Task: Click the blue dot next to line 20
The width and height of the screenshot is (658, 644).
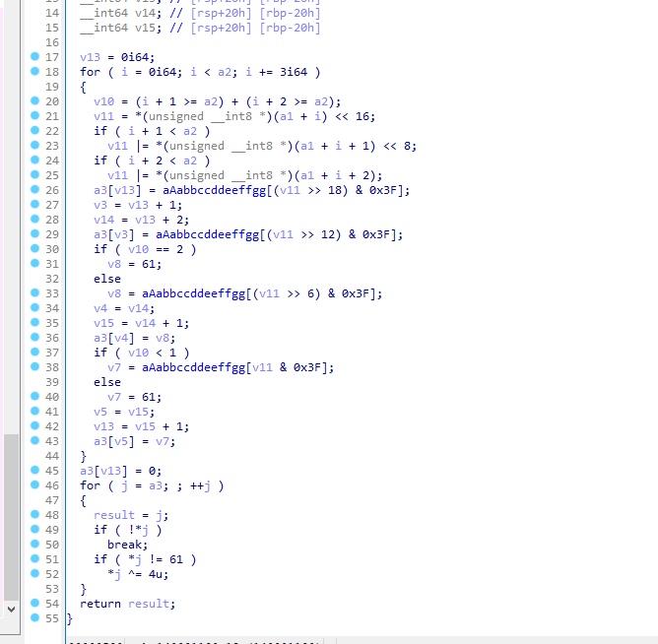Action: [35, 101]
